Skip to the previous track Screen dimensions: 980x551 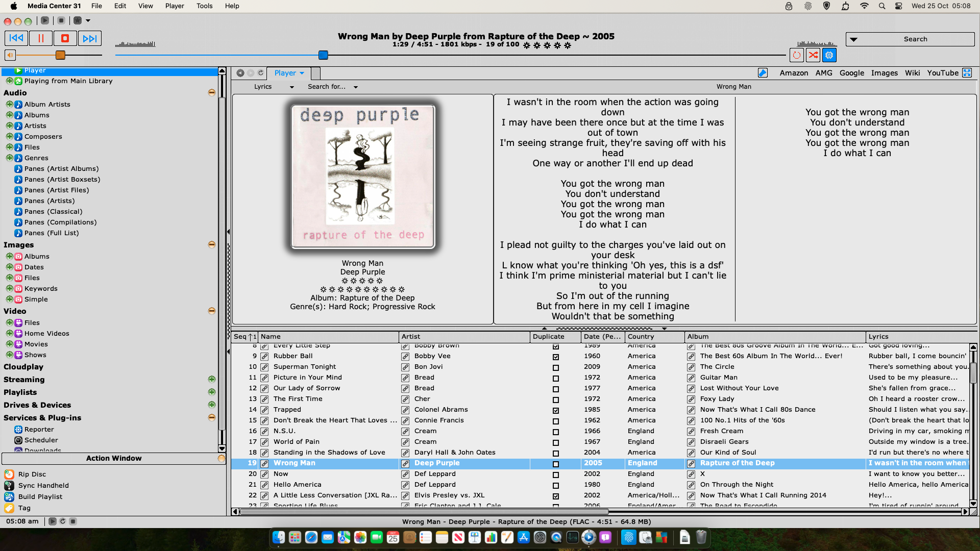click(16, 38)
